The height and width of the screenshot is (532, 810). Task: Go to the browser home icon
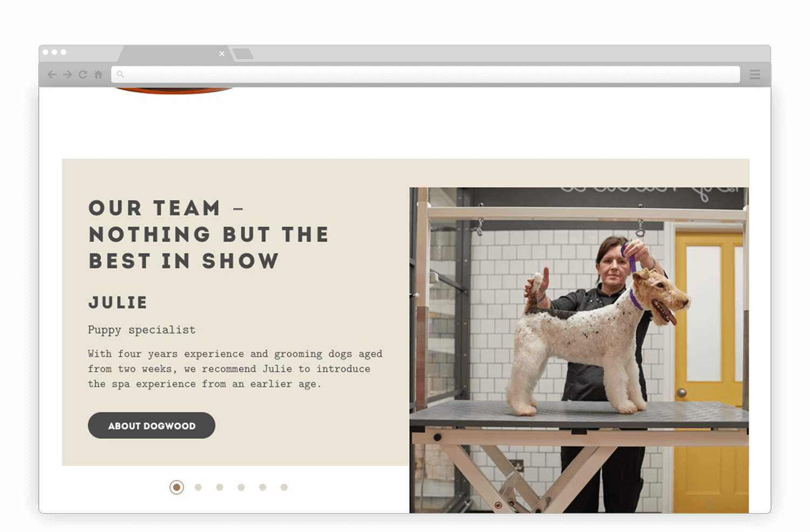(x=98, y=74)
